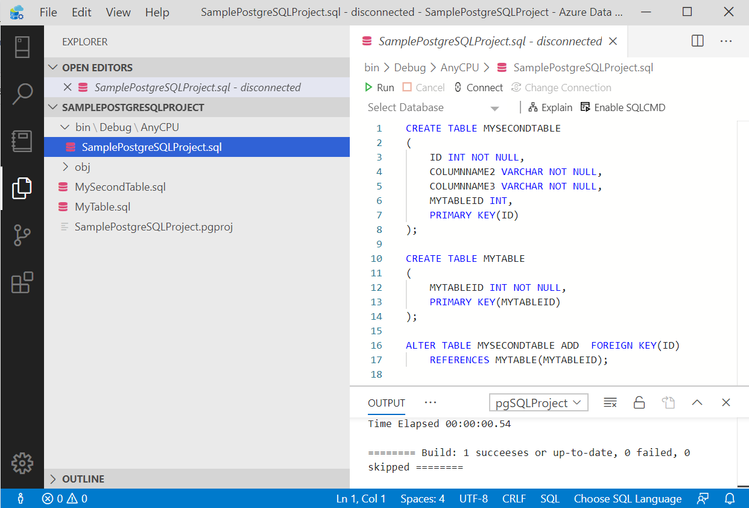Click 'REFERENCES MYTABLE(MYTABLEID);' code line
The height and width of the screenshot is (508, 749).
pyautogui.click(x=518, y=360)
